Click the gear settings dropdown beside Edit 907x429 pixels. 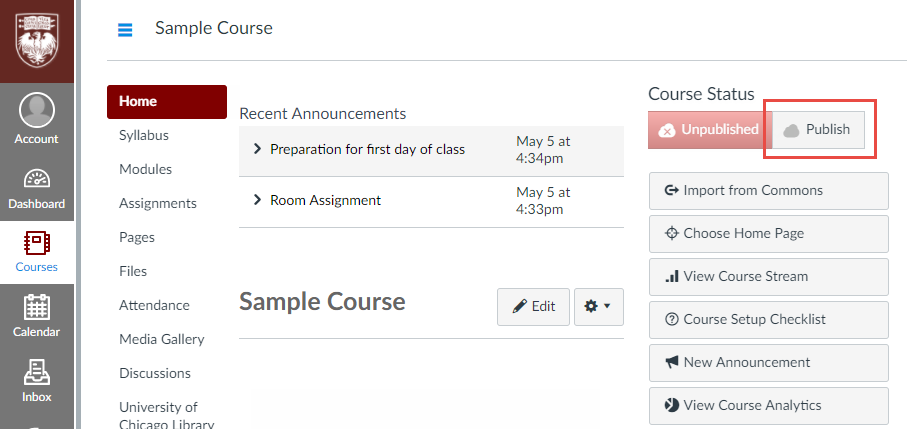point(598,307)
